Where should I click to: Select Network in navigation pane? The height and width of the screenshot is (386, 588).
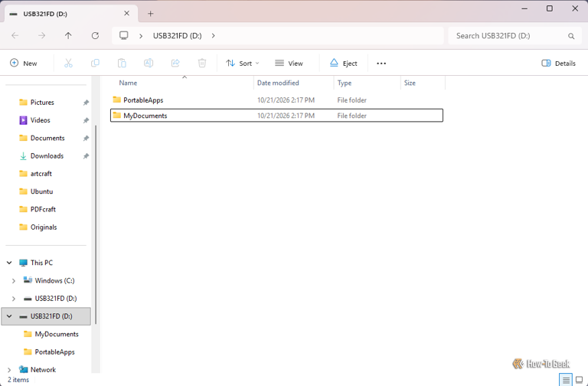[43, 370]
